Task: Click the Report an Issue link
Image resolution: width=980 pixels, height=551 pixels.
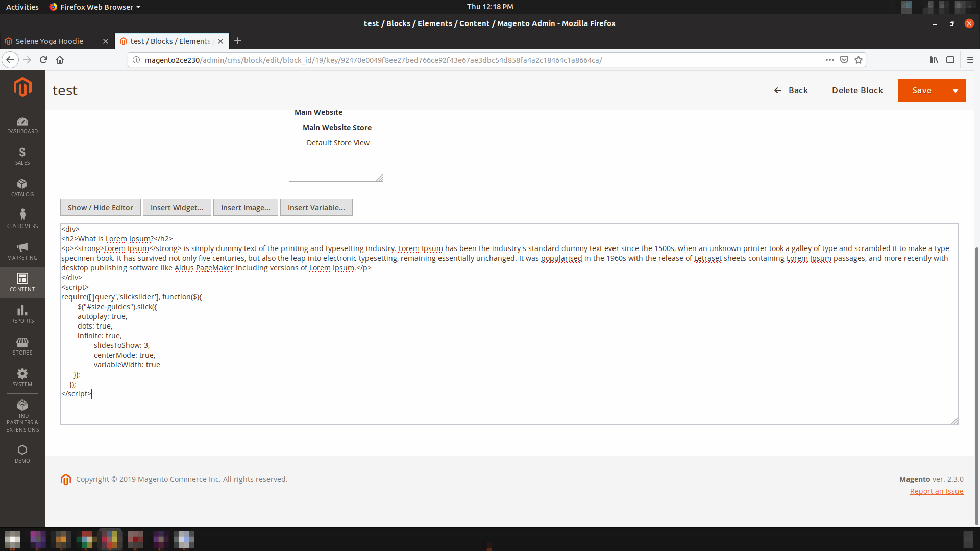Action: coord(936,491)
